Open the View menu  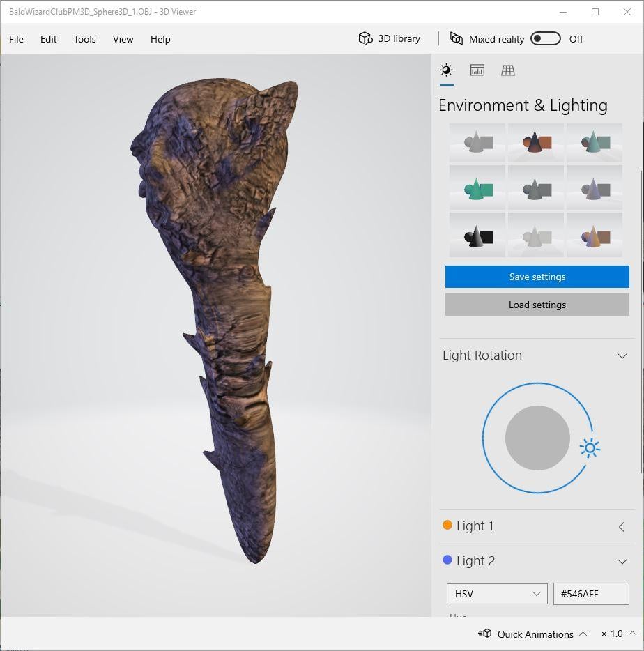coord(123,39)
